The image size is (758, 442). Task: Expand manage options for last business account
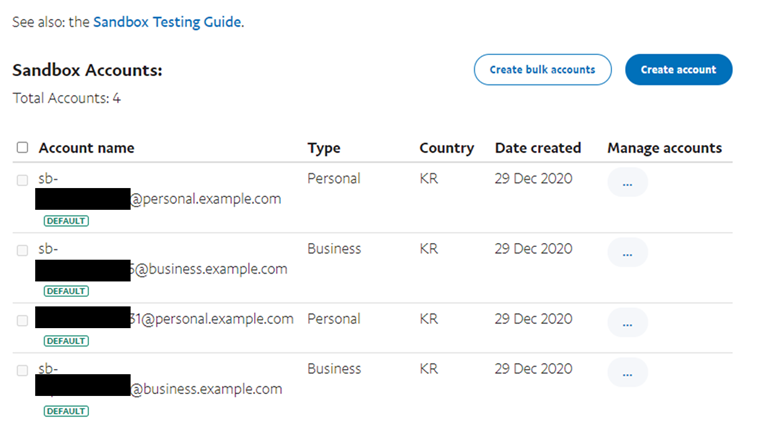pos(627,373)
